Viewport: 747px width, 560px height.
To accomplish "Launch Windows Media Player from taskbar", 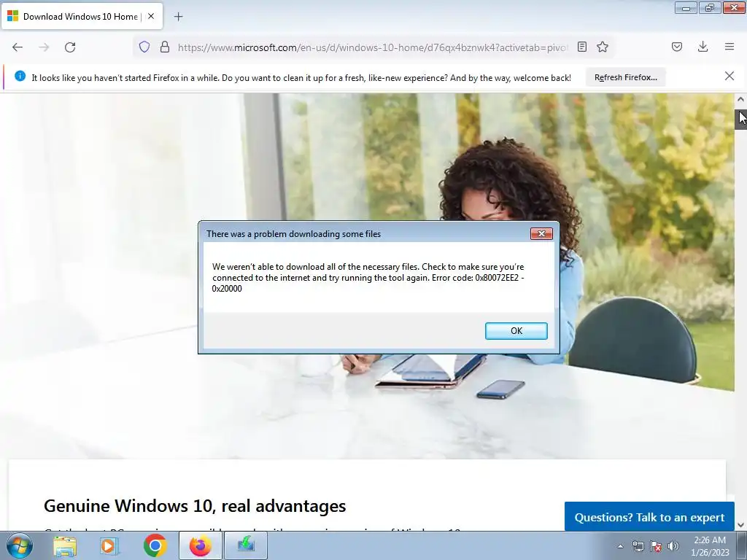I will click(109, 545).
